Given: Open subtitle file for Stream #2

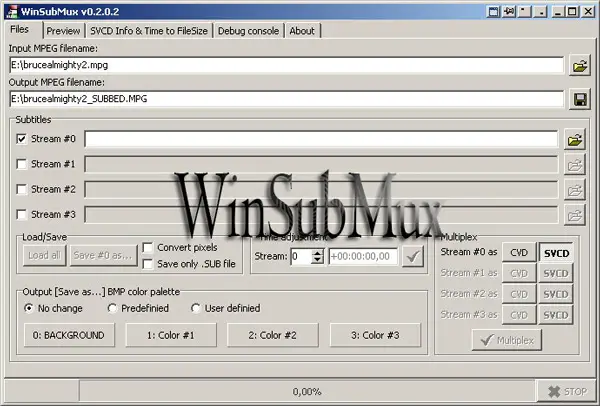Looking at the screenshot, I should 575,190.
